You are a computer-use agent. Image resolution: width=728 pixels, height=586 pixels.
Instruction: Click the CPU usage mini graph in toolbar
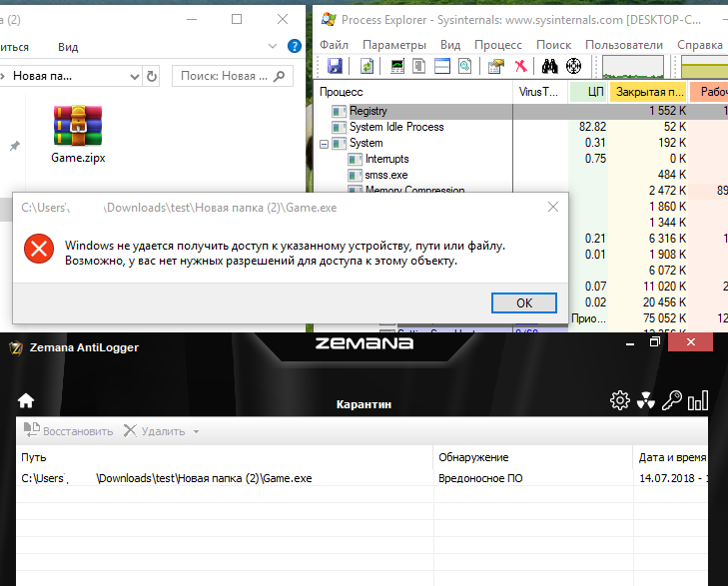(x=633, y=66)
